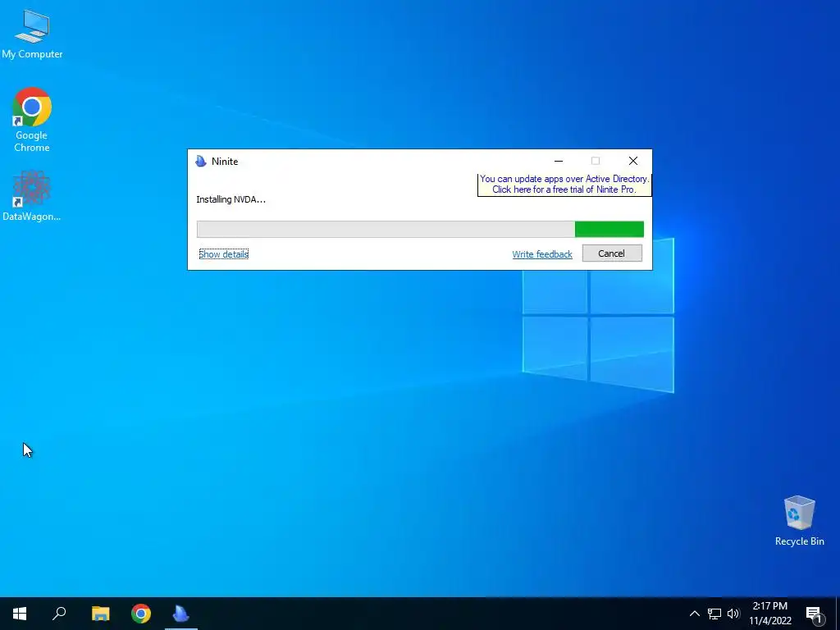Open the notification action center

click(814, 614)
